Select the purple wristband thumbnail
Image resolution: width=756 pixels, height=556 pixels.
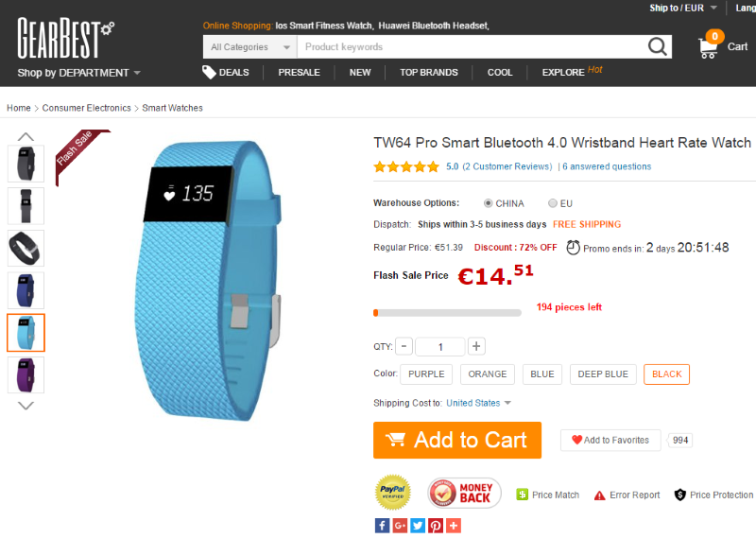click(26, 375)
